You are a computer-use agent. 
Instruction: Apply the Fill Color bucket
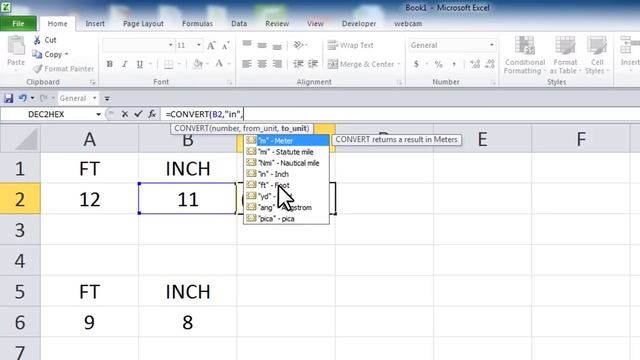(x=198, y=64)
